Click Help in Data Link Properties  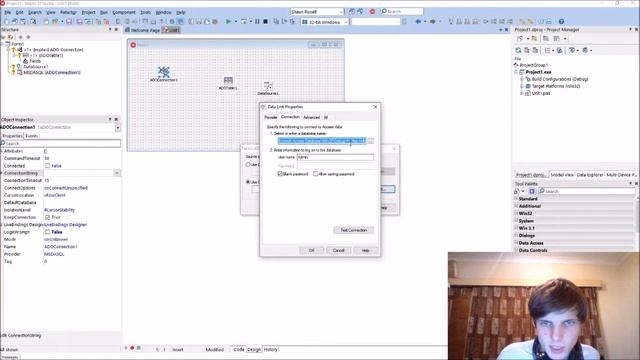click(365, 250)
